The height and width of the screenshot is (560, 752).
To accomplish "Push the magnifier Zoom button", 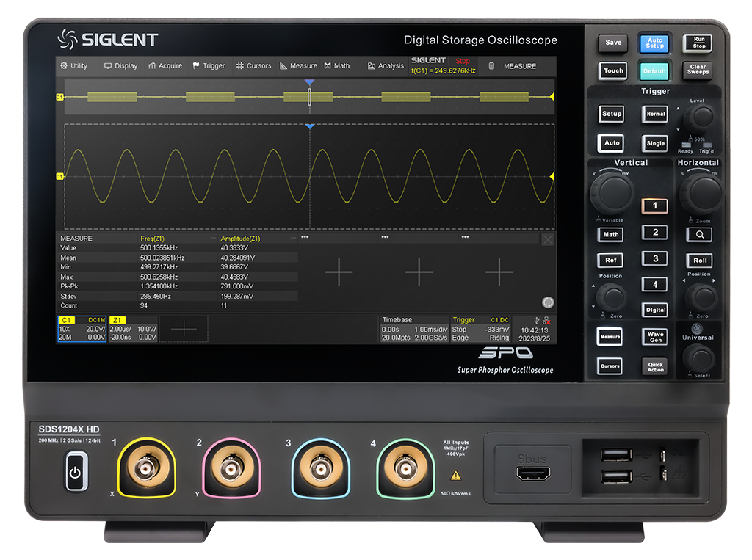I will coord(700,234).
